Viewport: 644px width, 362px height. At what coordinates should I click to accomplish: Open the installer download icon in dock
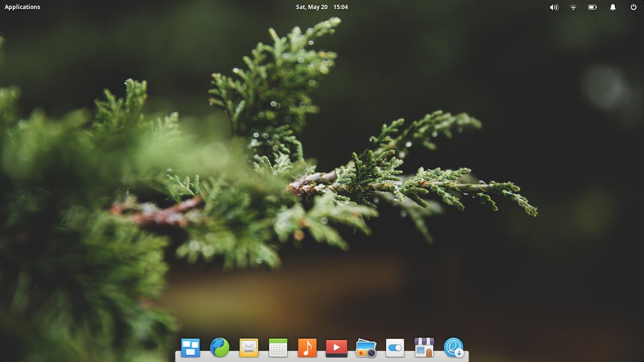pyautogui.click(x=453, y=347)
